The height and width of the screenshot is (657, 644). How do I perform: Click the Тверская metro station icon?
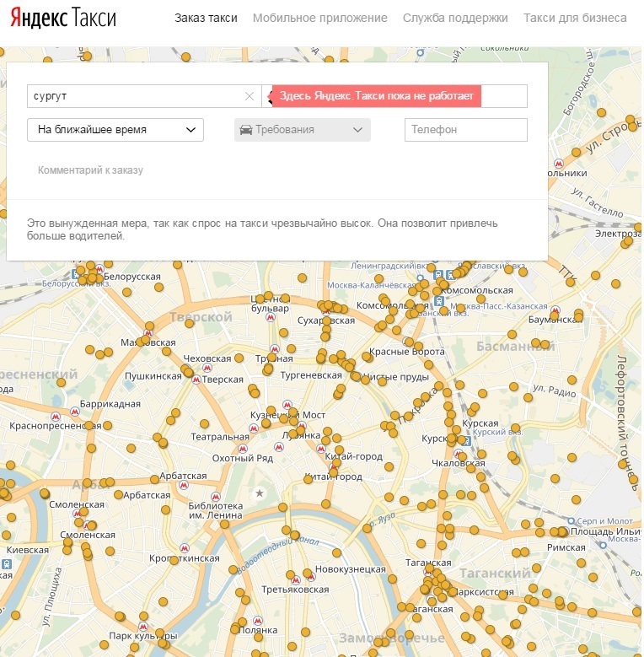tap(196, 380)
